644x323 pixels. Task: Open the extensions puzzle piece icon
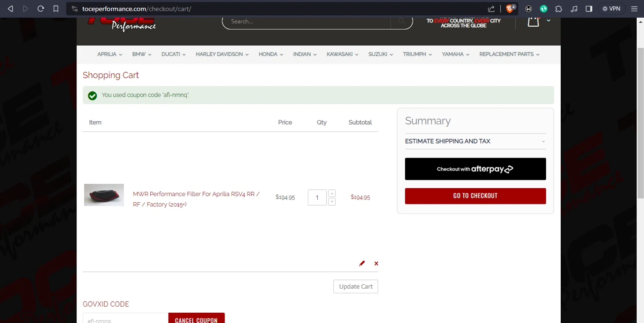tap(559, 9)
